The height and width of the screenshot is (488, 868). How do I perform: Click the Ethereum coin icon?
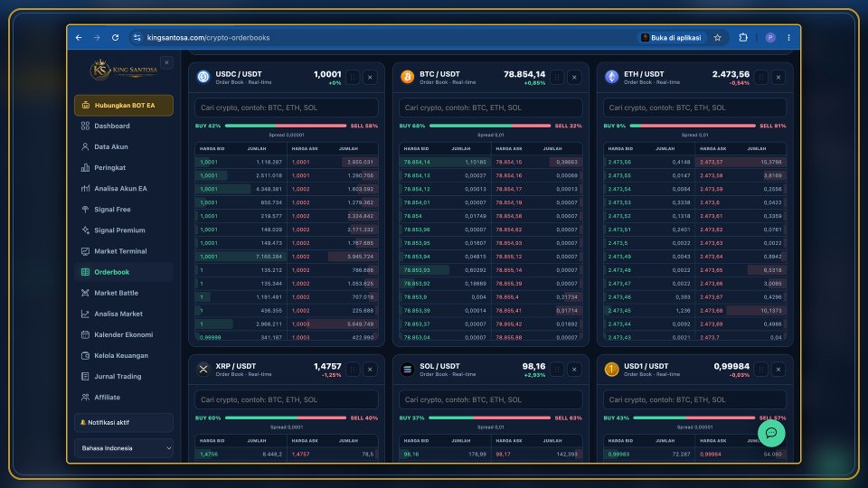pos(612,77)
